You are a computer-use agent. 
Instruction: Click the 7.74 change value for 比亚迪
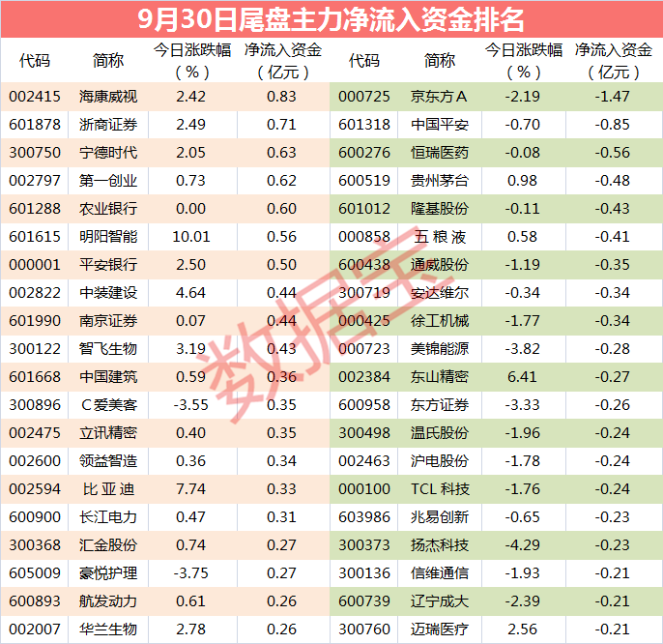pos(190,489)
